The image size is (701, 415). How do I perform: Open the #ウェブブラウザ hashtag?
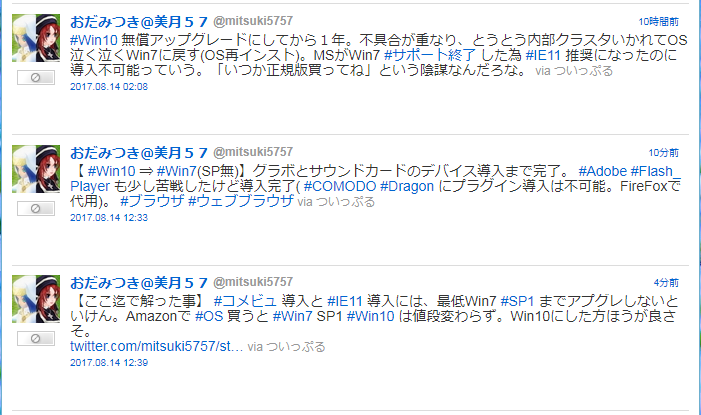pos(241,201)
